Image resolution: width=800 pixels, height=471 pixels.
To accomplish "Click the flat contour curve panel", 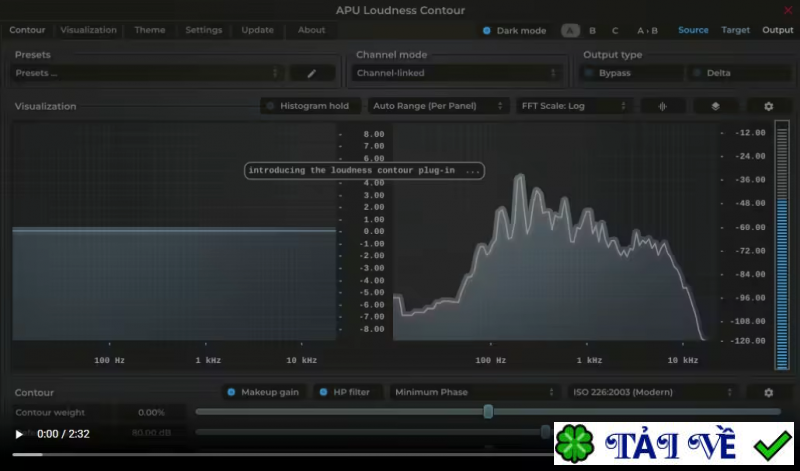I will tap(174, 232).
